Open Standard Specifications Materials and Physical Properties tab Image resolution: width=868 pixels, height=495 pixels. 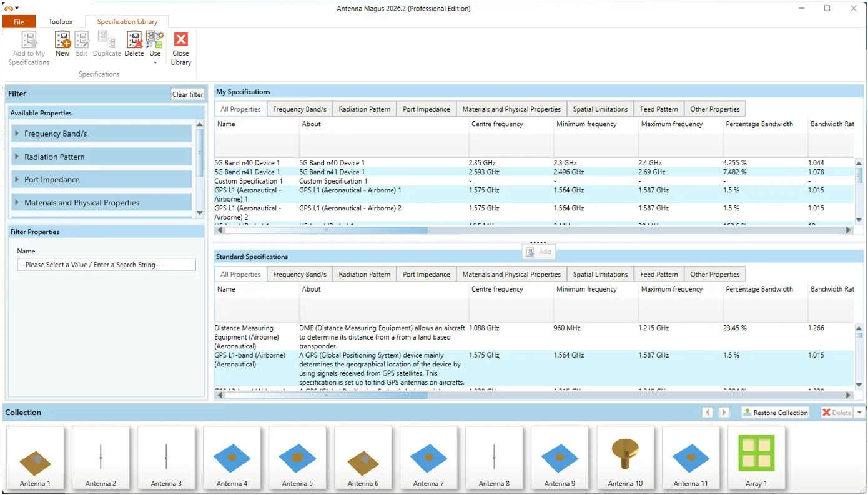511,275
